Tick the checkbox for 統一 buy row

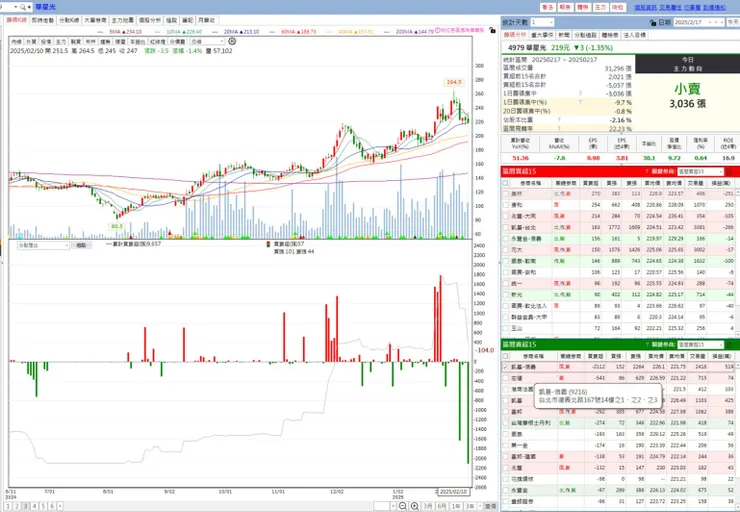505,284
